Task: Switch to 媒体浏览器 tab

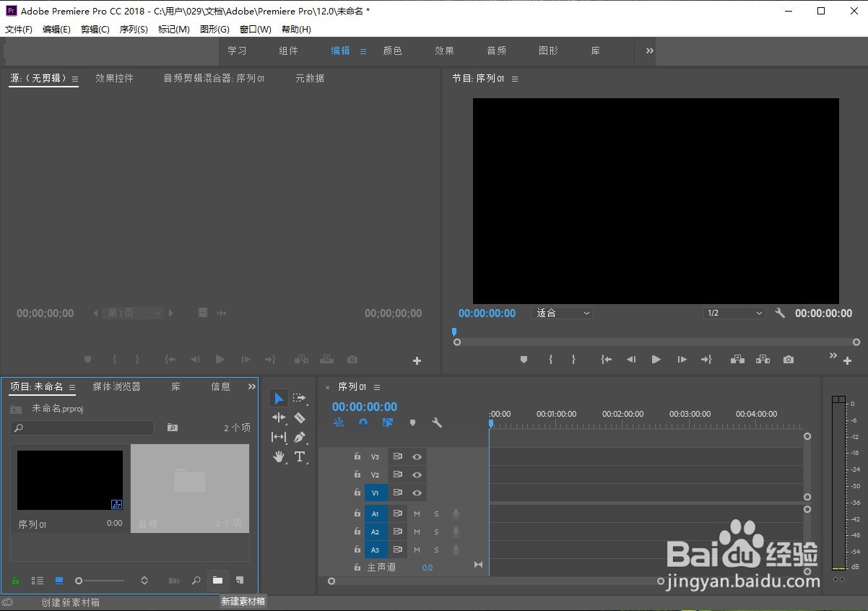Action: pyautogui.click(x=116, y=386)
